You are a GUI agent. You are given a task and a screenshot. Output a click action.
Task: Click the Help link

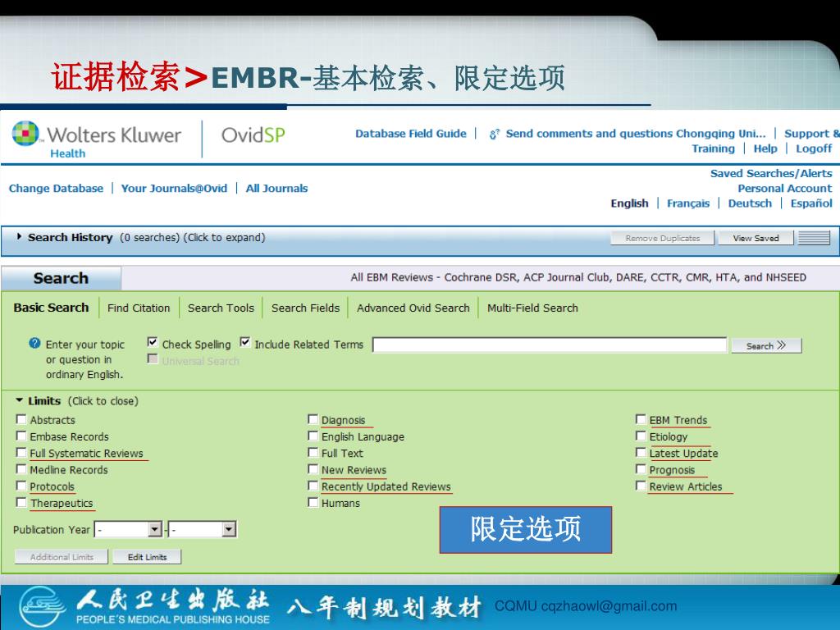click(765, 148)
